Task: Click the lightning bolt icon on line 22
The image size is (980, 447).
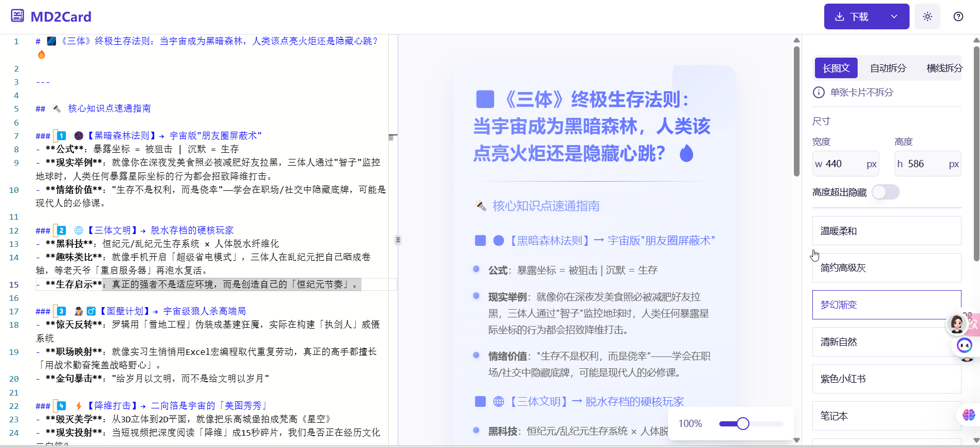Action: 79,406
